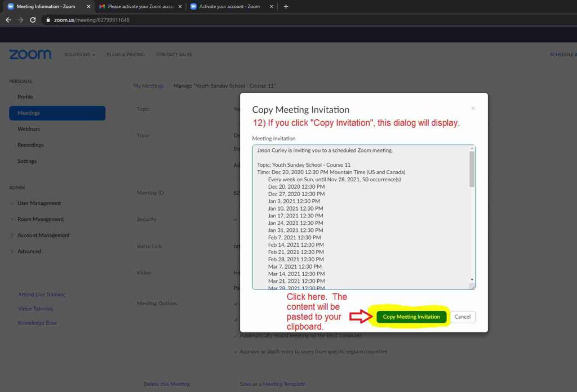Open Webinars in the sidebar
Screen dimensions: 577x392
click(29, 129)
